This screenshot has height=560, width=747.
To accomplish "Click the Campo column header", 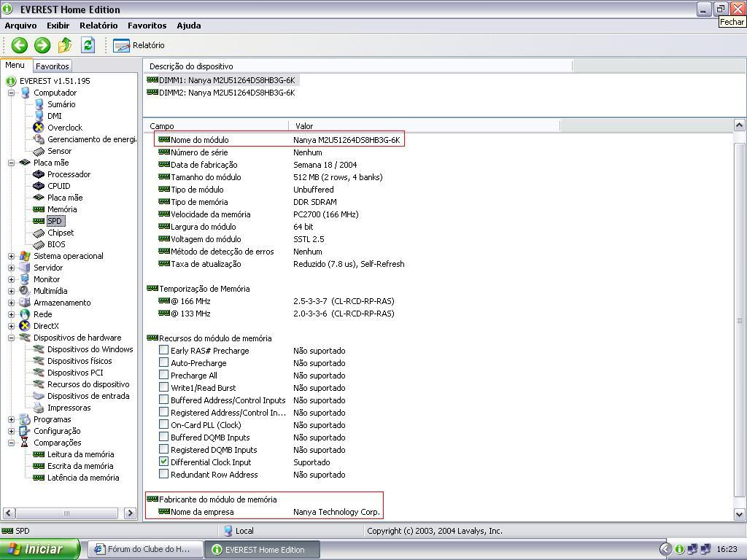I will tap(217, 125).
